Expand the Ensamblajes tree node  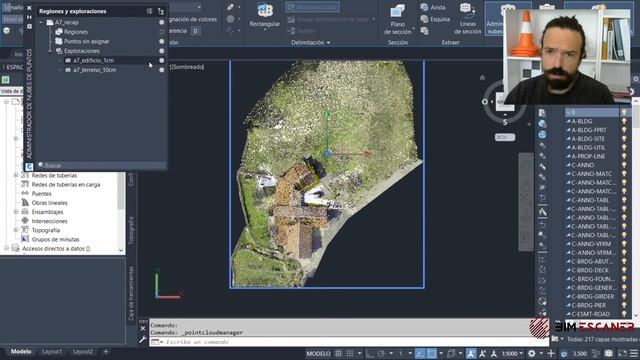click(x=16, y=212)
